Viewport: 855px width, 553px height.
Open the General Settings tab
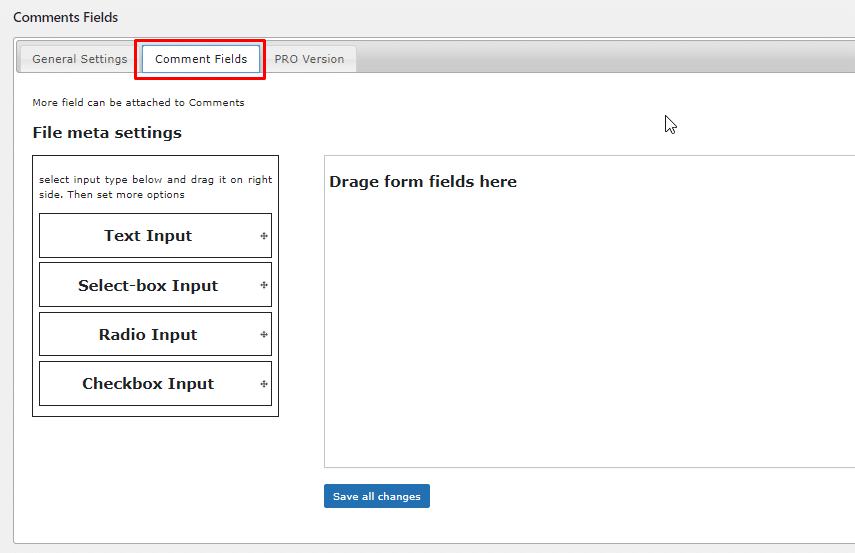80,59
